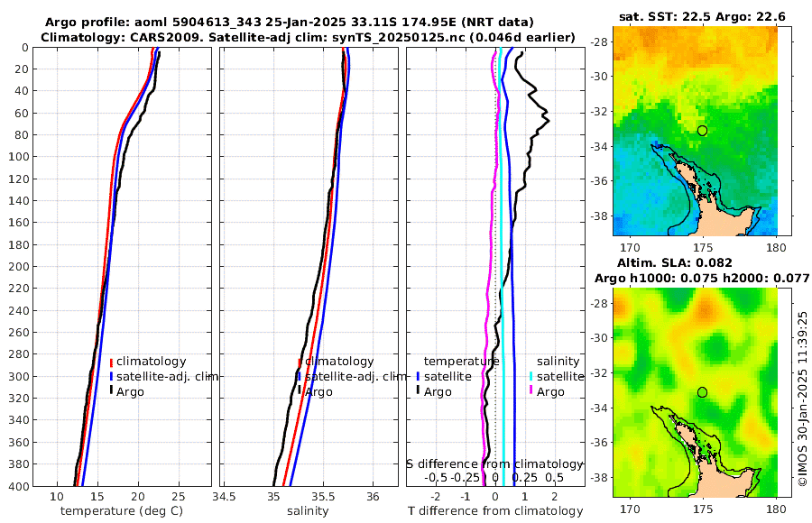This screenshot has height=523, width=812.
Task: Click the 'temperature (deg C)' axis label
Action: (122, 511)
